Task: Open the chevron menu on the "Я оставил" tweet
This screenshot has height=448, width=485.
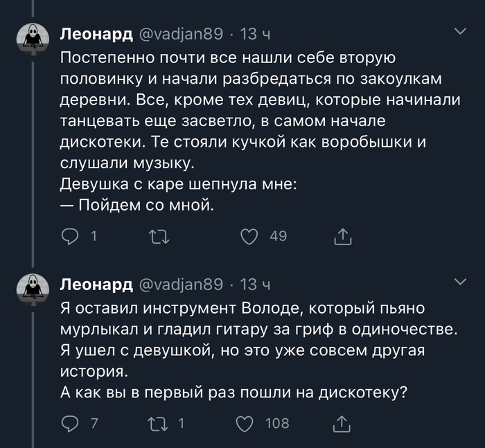Action: pos(459,281)
